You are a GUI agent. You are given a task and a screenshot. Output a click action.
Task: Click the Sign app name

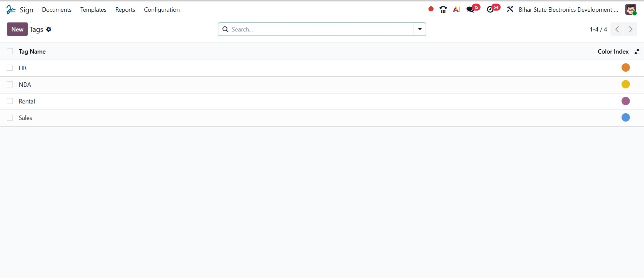pos(26,10)
